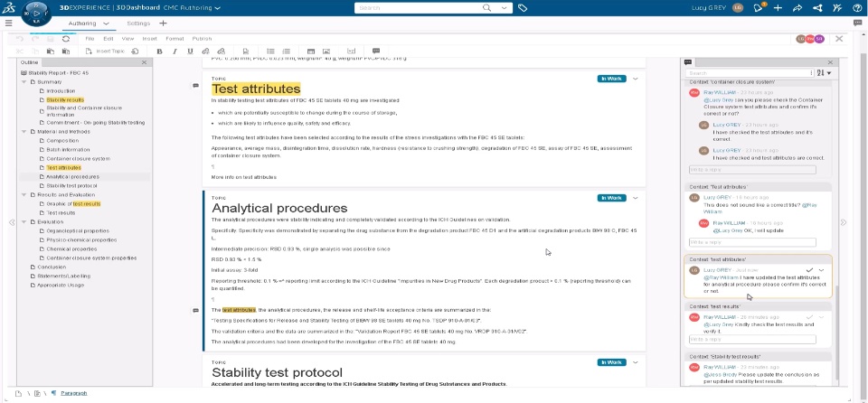Add a comment using the toolbar comment icon
The image size is (868, 403).
(x=376, y=51)
